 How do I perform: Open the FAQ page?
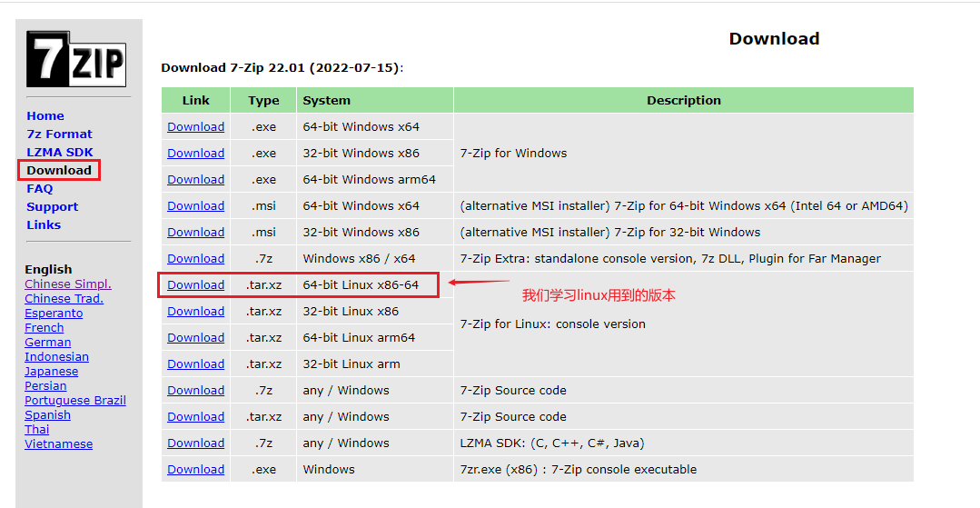39,188
